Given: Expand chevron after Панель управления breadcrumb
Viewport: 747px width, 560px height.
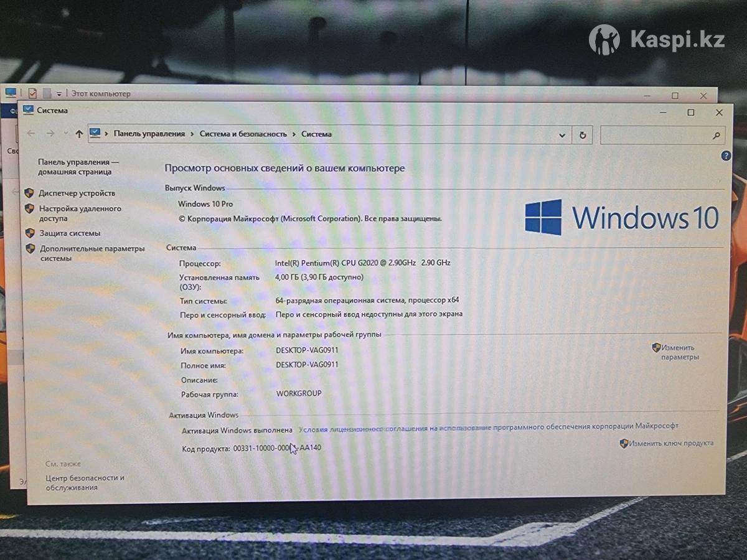Looking at the screenshot, I should click(x=192, y=134).
